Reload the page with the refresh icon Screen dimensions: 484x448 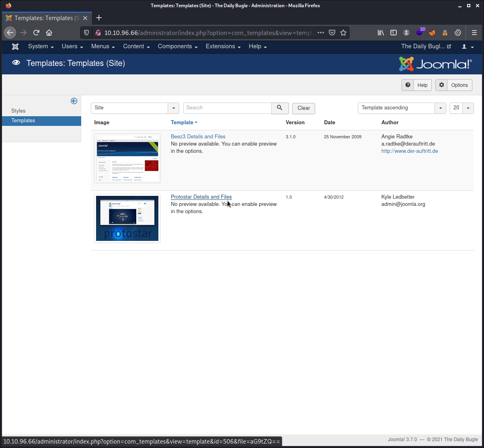pos(36,33)
